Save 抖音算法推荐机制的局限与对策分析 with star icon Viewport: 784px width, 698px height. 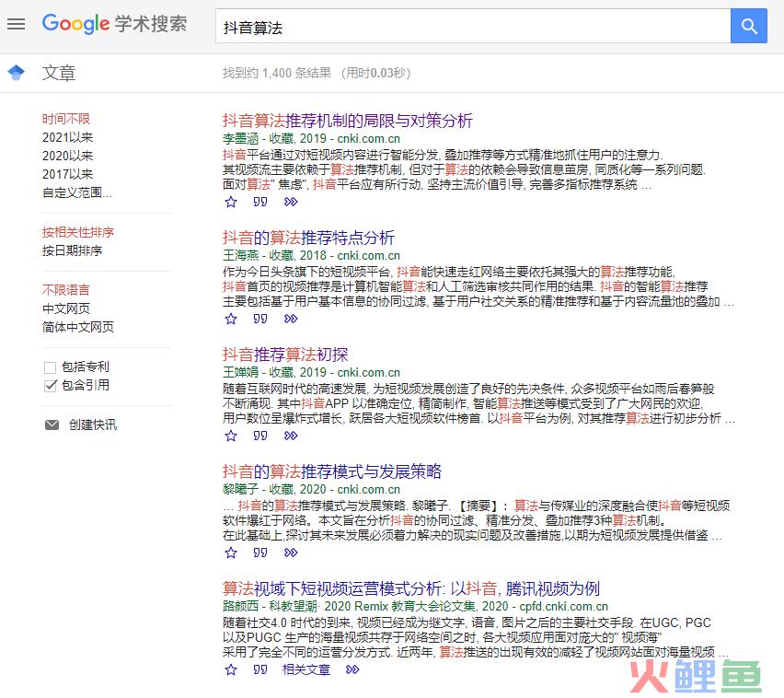(x=230, y=202)
